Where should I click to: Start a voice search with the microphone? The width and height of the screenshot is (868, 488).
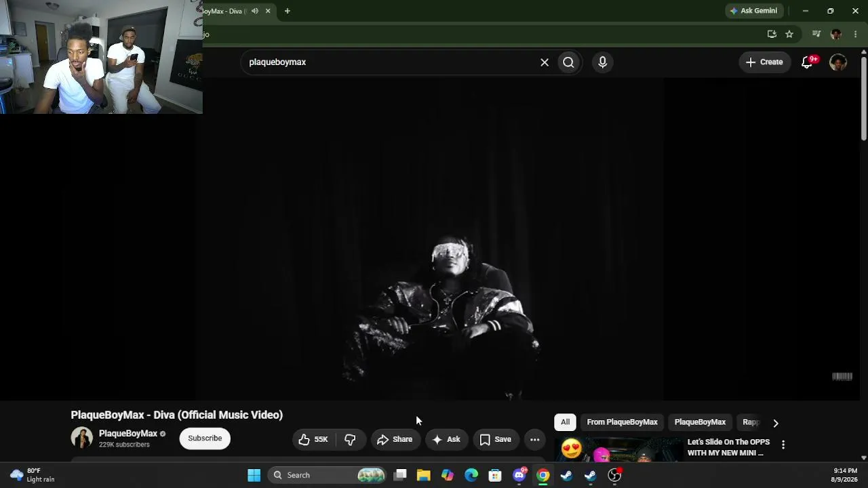[x=602, y=62]
